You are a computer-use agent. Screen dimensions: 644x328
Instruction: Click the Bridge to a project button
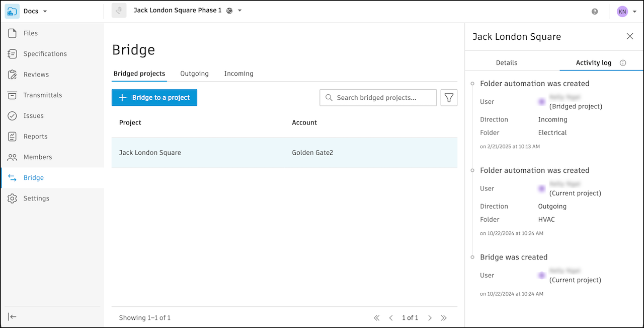point(154,98)
